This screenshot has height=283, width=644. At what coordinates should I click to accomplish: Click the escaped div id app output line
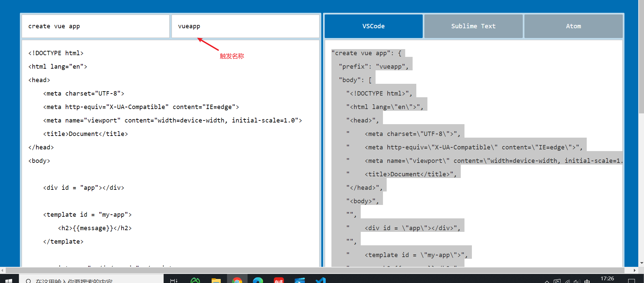pyautogui.click(x=403, y=228)
